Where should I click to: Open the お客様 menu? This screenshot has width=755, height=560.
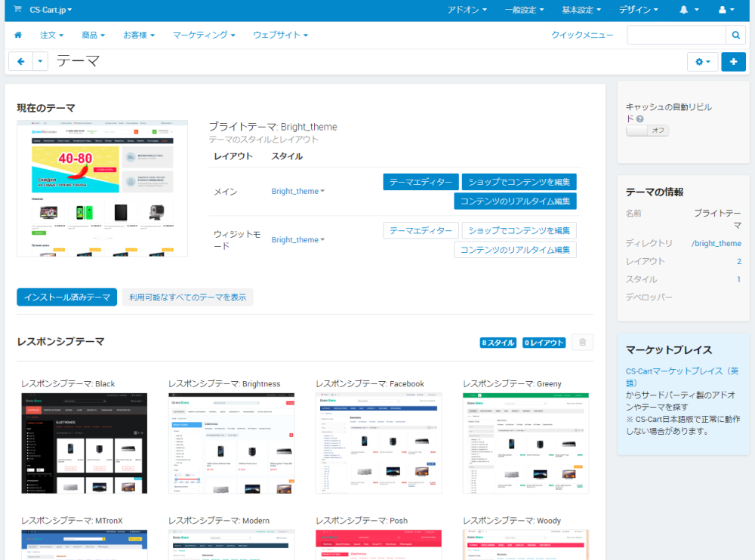139,35
